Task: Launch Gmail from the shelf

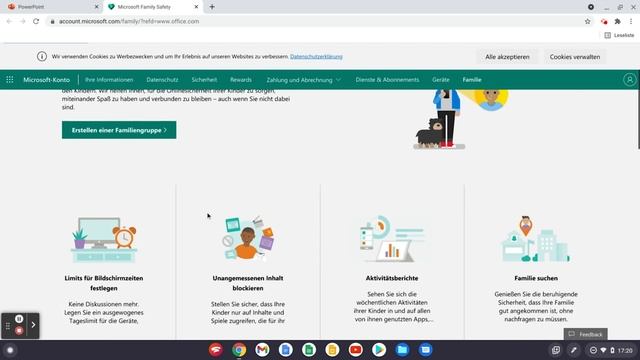Action: [x=262, y=350]
